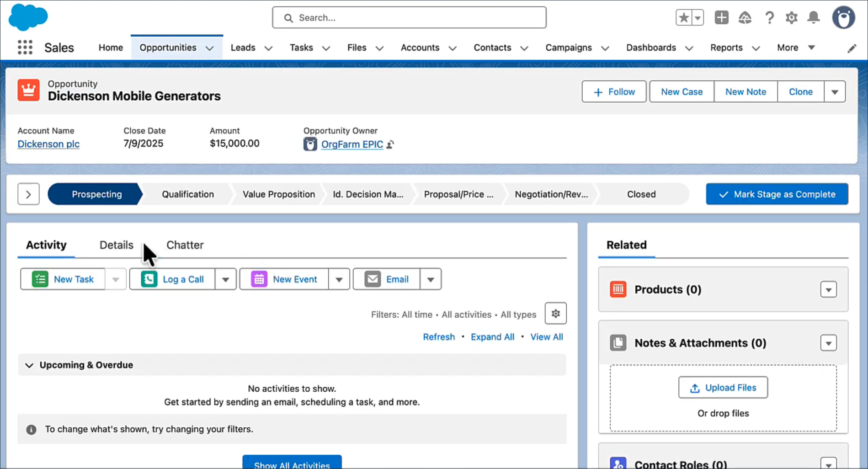Click the notifications bell
The height and width of the screenshot is (469, 868).
[814, 17]
